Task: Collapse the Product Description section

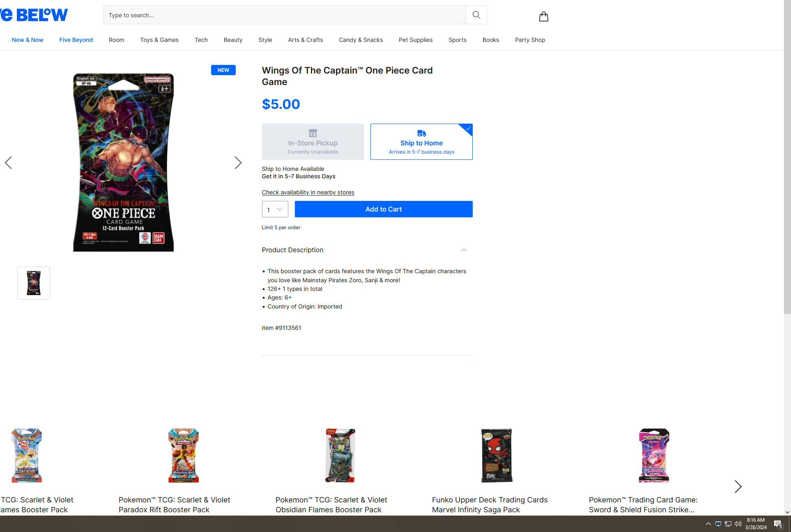Action: point(464,250)
